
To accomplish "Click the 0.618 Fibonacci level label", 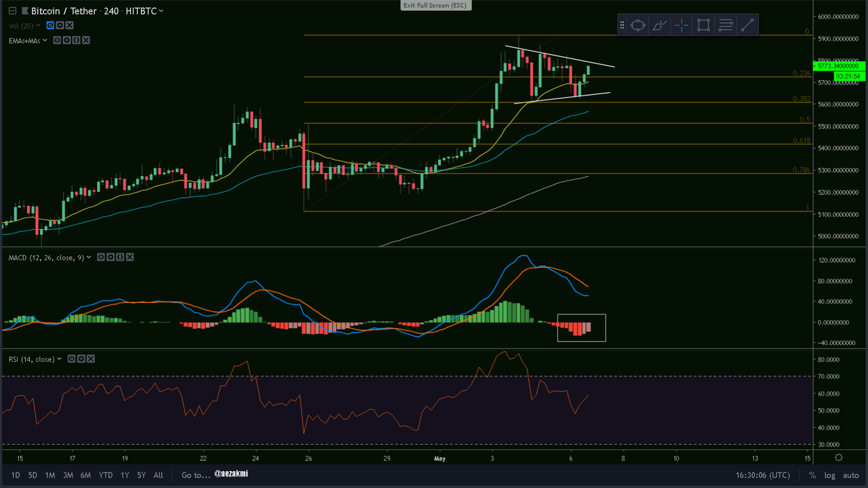I will (802, 140).
